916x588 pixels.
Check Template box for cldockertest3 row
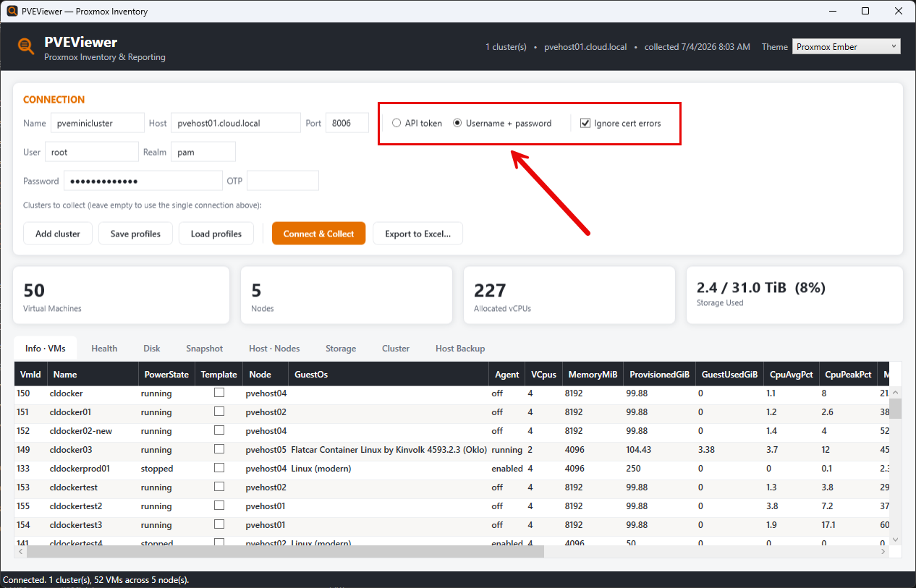(219, 524)
